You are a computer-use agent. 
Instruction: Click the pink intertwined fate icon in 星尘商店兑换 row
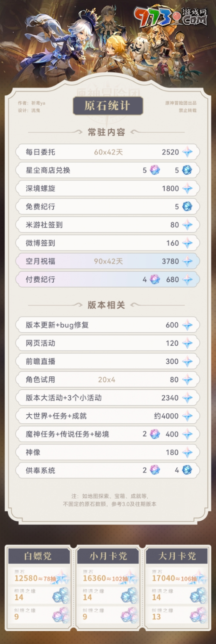point(155,170)
